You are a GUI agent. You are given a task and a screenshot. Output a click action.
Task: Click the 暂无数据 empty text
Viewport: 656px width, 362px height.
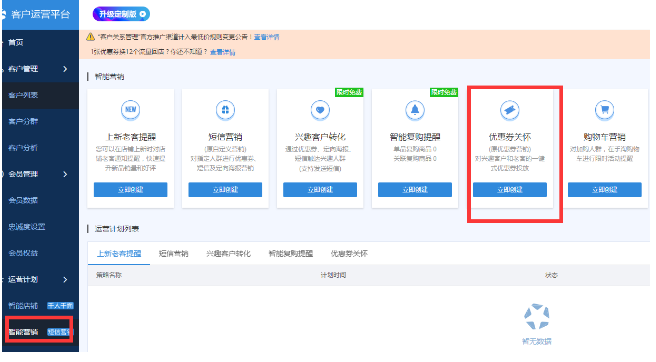pyautogui.click(x=537, y=341)
